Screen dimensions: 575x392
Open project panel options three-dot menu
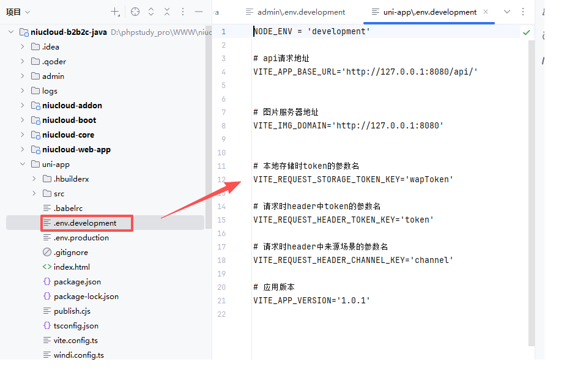pos(183,12)
